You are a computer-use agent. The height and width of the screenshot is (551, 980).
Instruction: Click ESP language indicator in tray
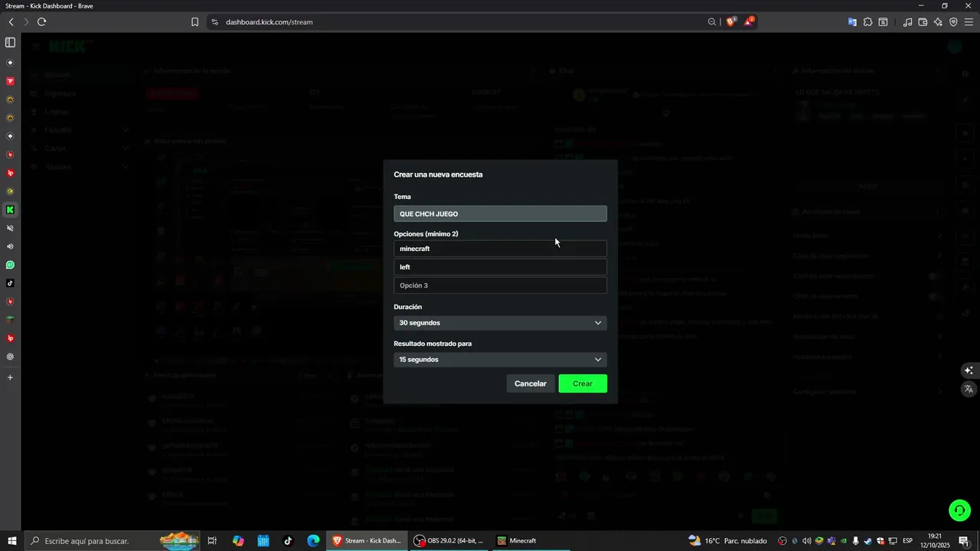(x=907, y=541)
